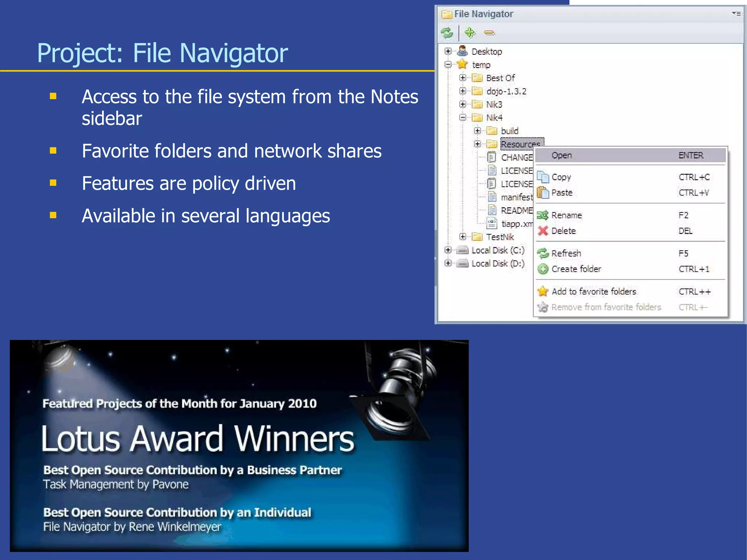Choose Rename from the context menu
Screen dimensions: 747x560
coord(631,215)
